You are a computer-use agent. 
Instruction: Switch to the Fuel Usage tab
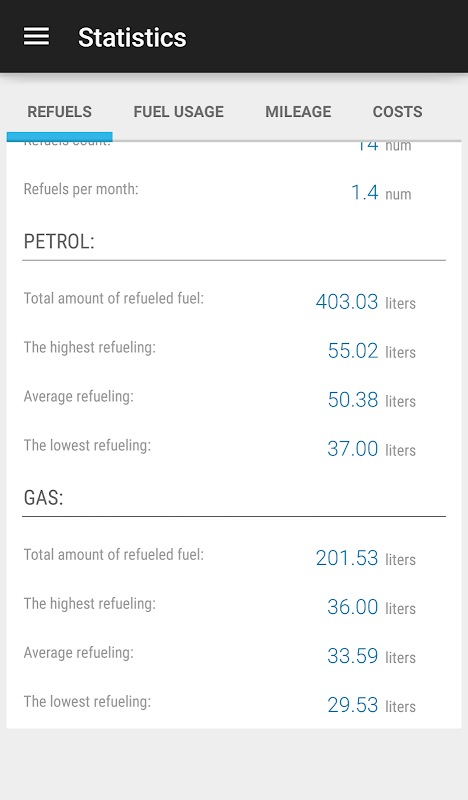click(179, 112)
